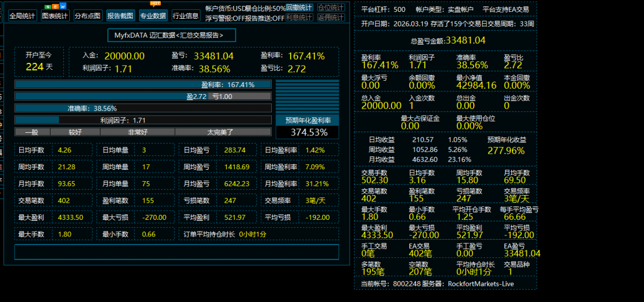Click the 利息统计 button
The image size is (644, 302).
coord(299,17)
